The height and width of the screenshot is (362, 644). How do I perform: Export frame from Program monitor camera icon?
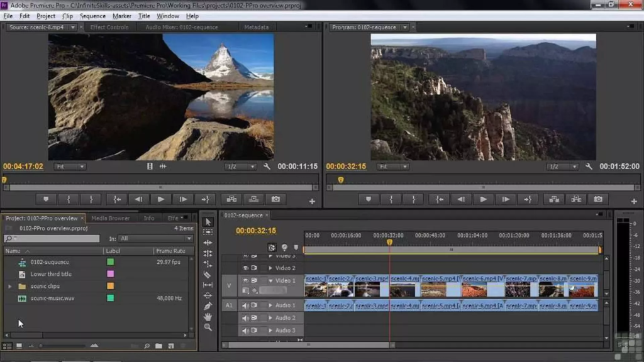pyautogui.click(x=598, y=199)
